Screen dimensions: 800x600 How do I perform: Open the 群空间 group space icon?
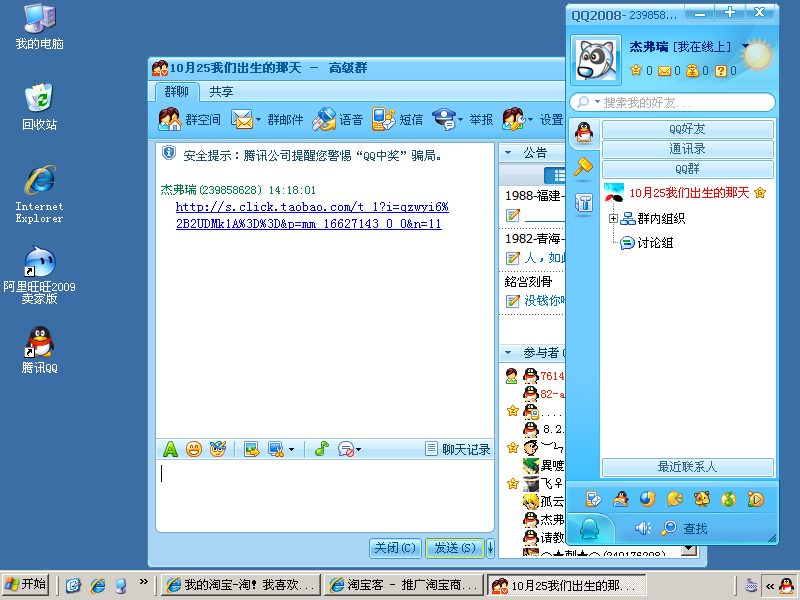(x=170, y=119)
